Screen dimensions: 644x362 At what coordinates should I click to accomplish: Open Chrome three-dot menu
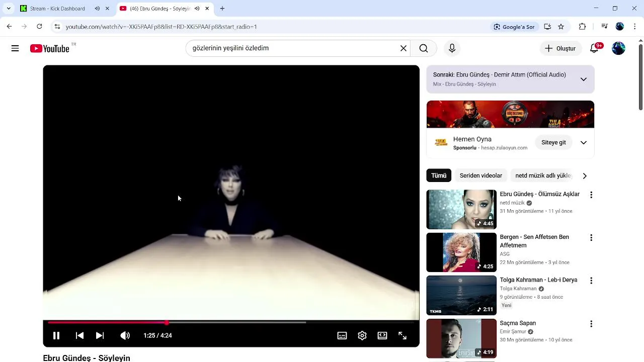click(635, 27)
